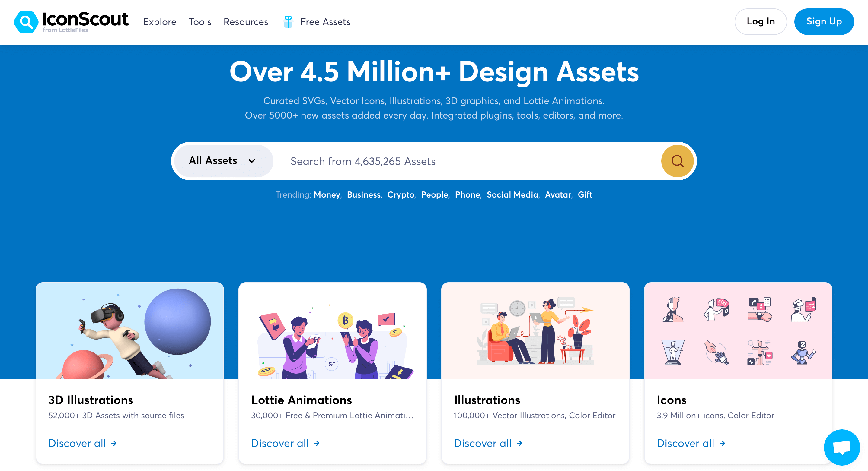Click the yellow search magnifier button
The height and width of the screenshot is (471, 868).
click(x=677, y=161)
